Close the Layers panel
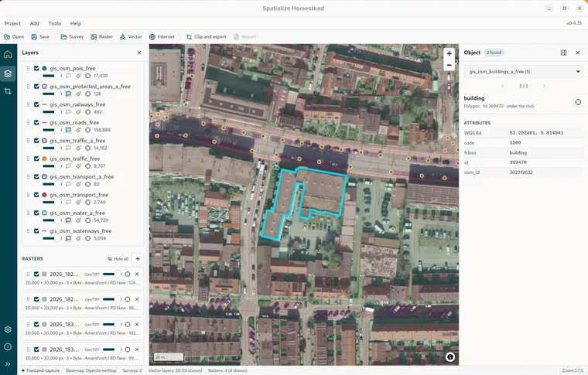This screenshot has height=375, width=588. tap(139, 53)
